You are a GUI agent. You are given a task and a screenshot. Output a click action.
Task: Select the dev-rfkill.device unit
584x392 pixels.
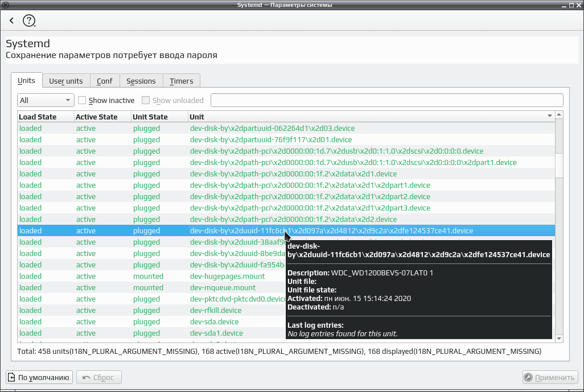[151, 310]
